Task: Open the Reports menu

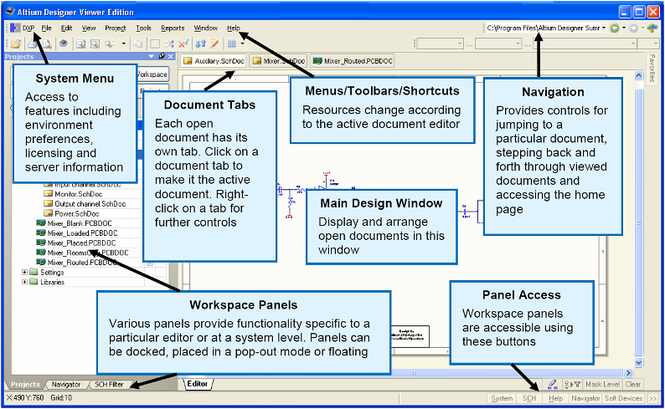Action: tap(173, 28)
